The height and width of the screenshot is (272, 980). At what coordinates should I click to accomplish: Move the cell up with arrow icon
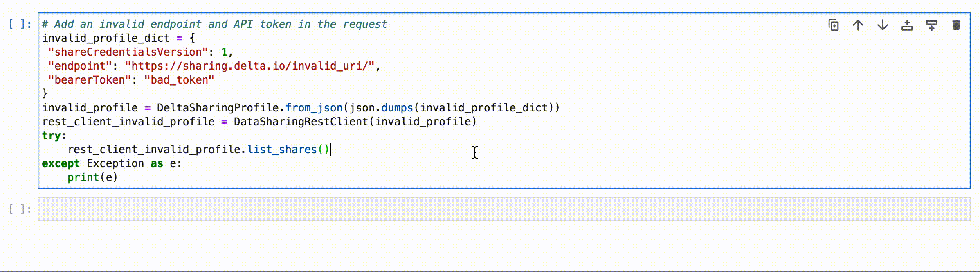click(858, 25)
